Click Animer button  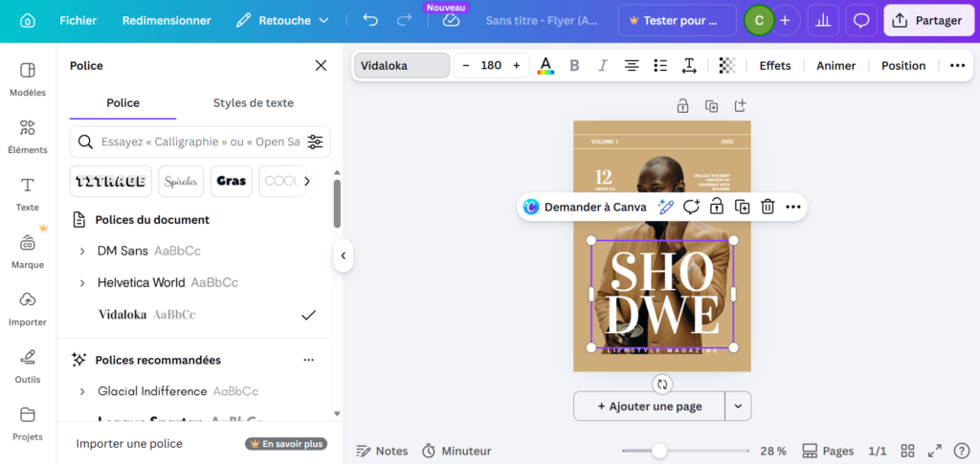coord(836,66)
